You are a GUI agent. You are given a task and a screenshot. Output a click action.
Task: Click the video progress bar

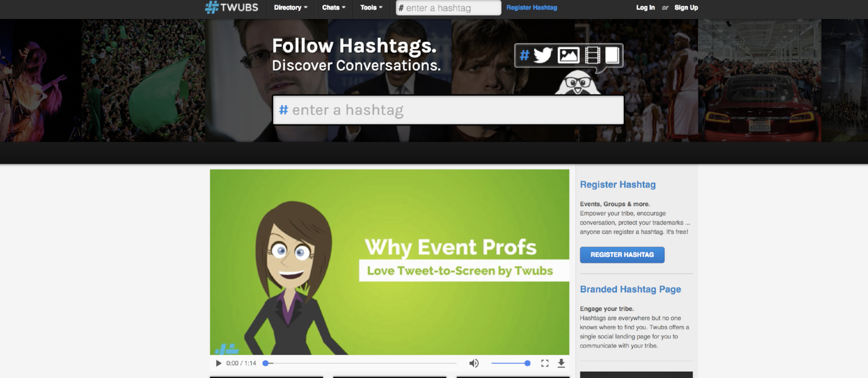pyautogui.click(x=361, y=364)
